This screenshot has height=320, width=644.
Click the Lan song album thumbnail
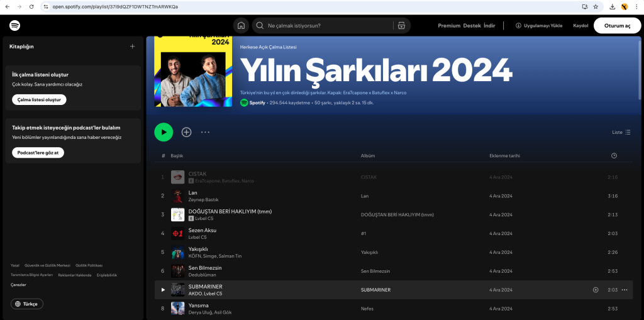(x=177, y=196)
